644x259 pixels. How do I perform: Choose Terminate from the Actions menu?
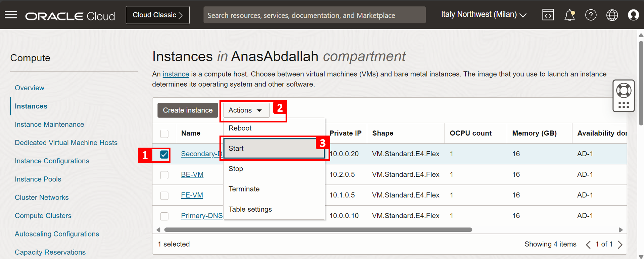(274, 189)
